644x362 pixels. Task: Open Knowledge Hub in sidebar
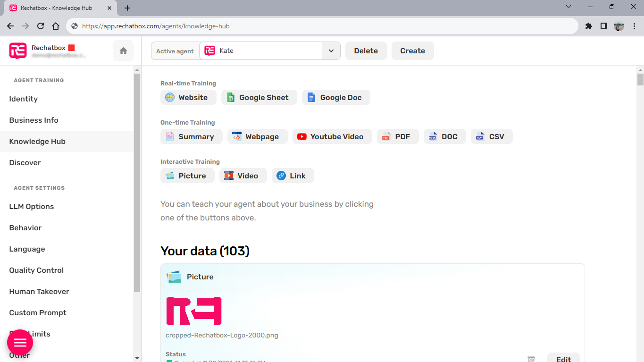(x=67, y=141)
